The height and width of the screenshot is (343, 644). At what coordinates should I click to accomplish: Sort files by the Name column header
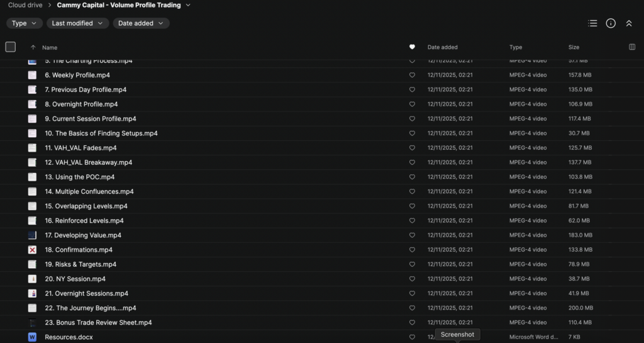tap(50, 47)
